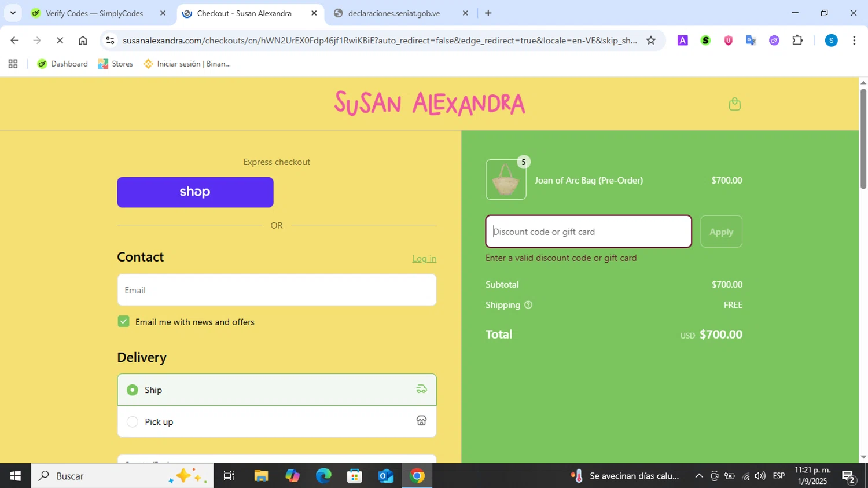This screenshot has height=488, width=868.
Task: Open the apps grid in bookmarks bar
Action: tap(13, 64)
